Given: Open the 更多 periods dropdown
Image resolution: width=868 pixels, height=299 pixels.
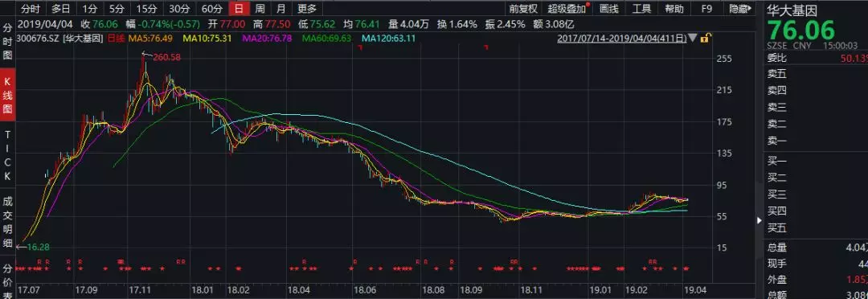Looking at the screenshot, I should tap(307, 8).
